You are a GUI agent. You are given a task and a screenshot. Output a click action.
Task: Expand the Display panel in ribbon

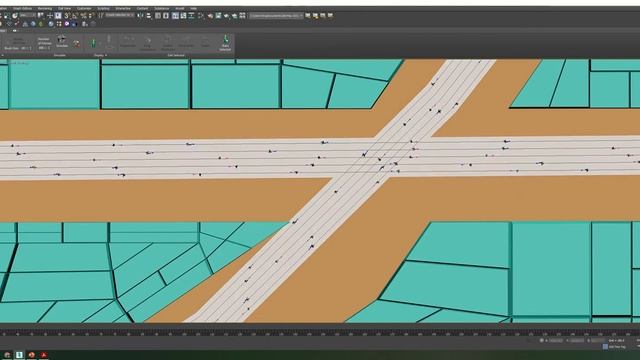[x=100, y=55]
